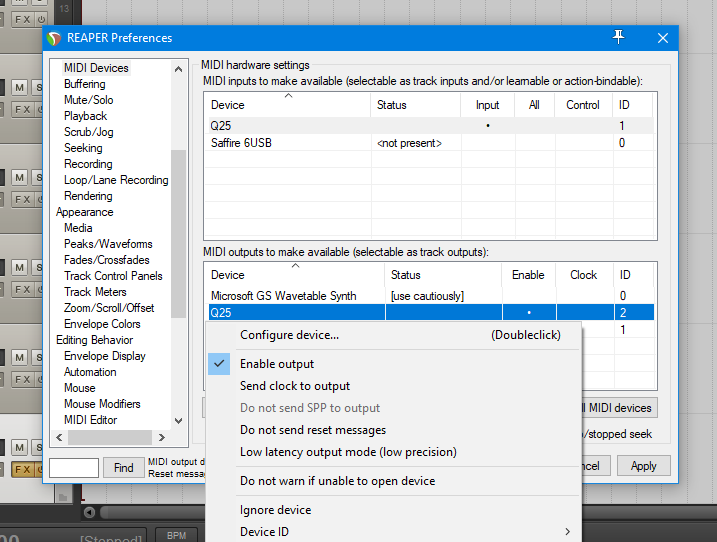The image size is (717, 542).
Task: Select Editing Behavior category
Action: pyautogui.click(x=95, y=340)
